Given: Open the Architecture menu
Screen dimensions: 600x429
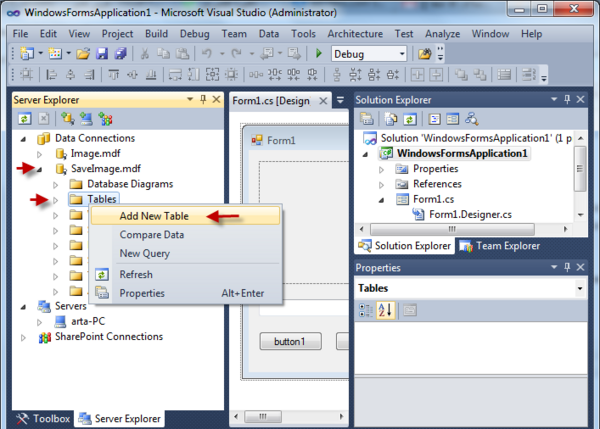Looking at the screenshot, I should coord(355,34).
